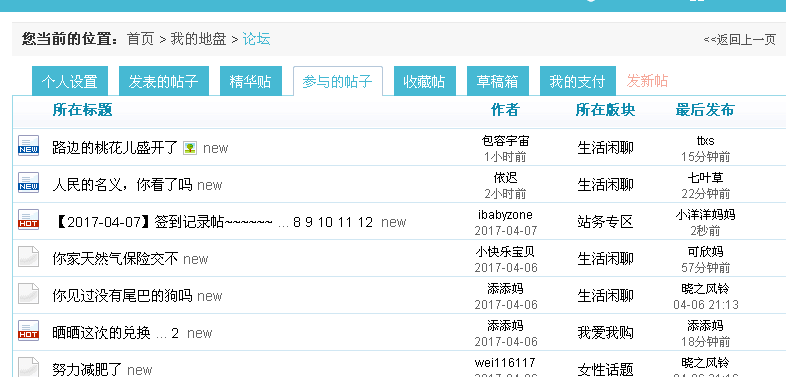
Task: Open 我的地盘 breadcrumb link
Action: (x=199, y=39)
